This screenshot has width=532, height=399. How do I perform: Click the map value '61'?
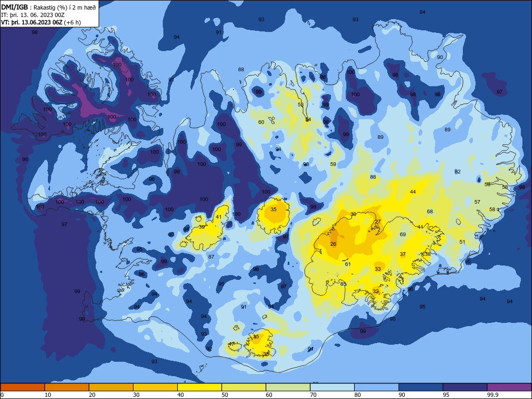click(348, 264)
